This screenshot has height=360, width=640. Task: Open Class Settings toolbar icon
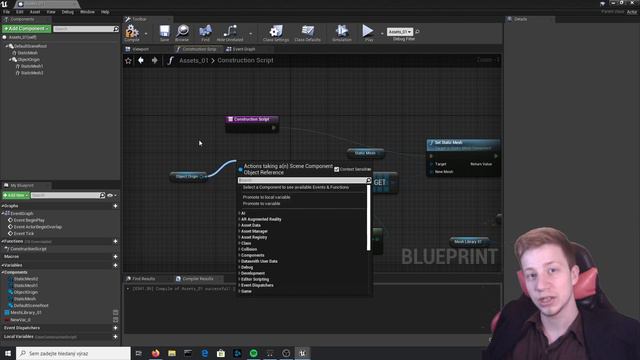click(276, 32)
